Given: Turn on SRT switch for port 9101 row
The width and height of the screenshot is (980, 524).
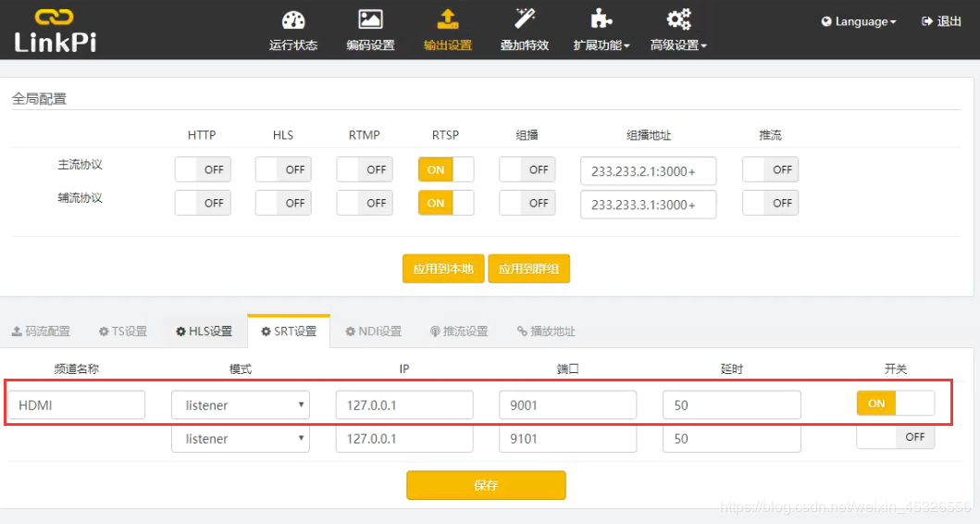Looking at the screenshot, I should click(896, 437).
